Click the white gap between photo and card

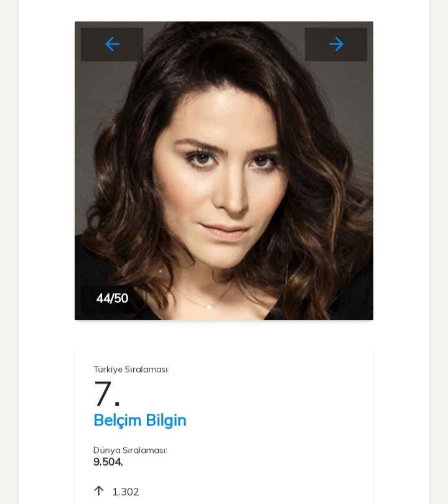[x=224, y=334]
